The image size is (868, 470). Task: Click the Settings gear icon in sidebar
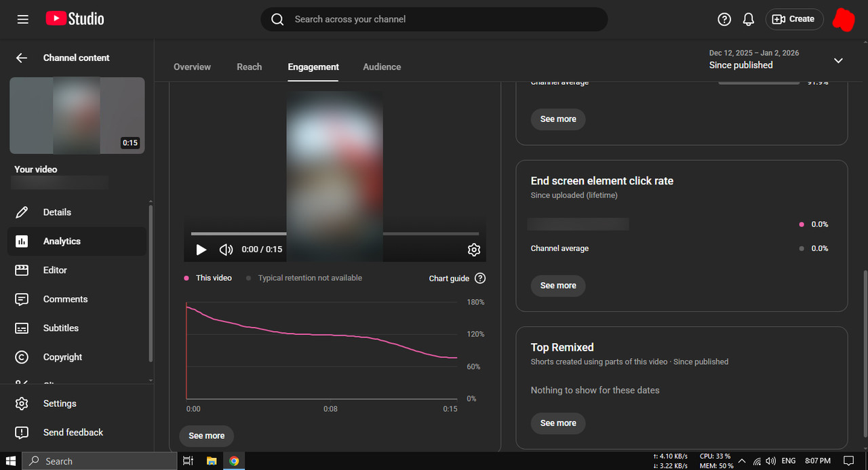(x=22, y=404)
